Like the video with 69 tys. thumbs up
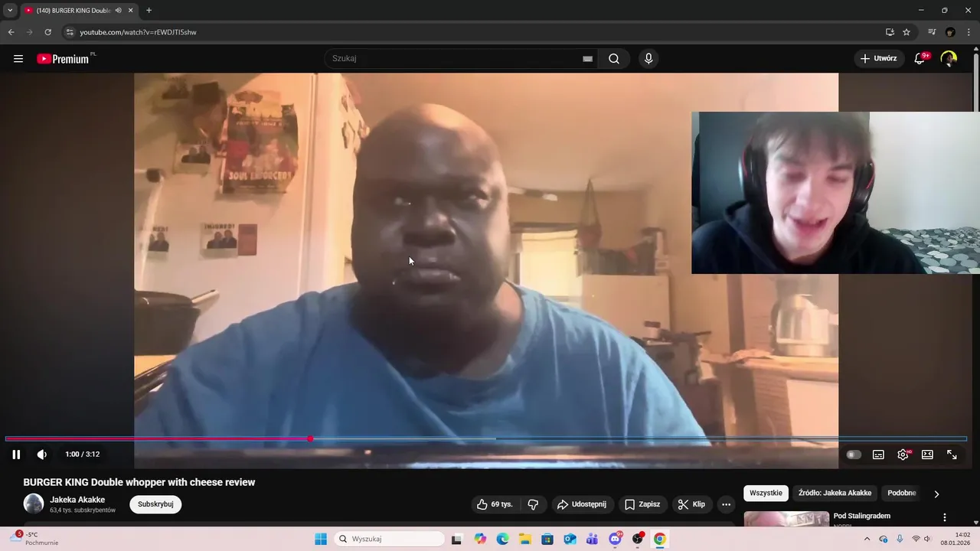This screenshot has height=551, width=980. pyautogui.click(x=494, y=504)
